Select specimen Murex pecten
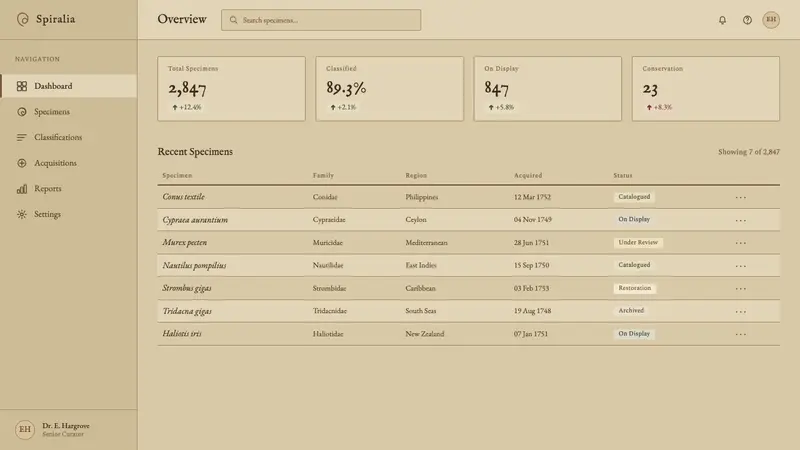Image resolution: width=800 pixels, height=450 pixels. tap(185, 242)
